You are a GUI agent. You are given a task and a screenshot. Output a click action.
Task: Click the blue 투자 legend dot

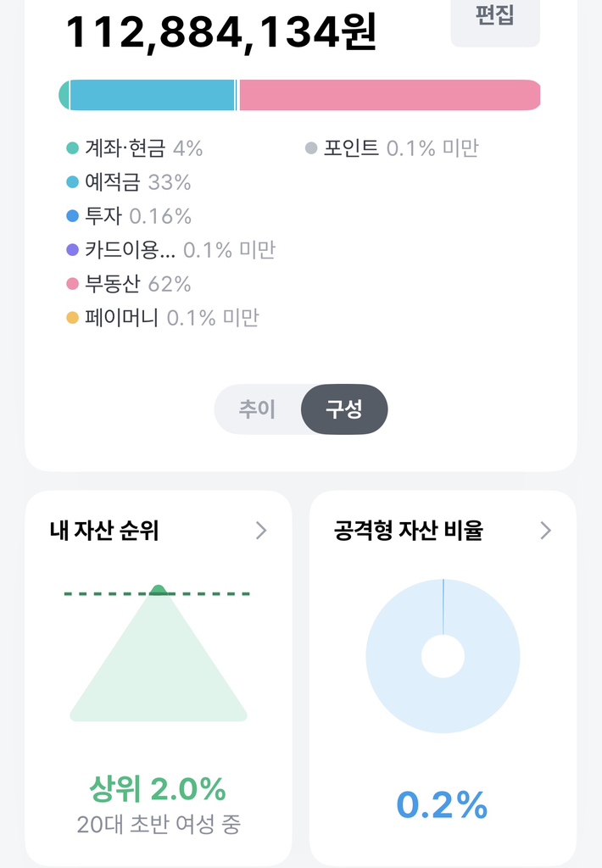pos(72,217)
